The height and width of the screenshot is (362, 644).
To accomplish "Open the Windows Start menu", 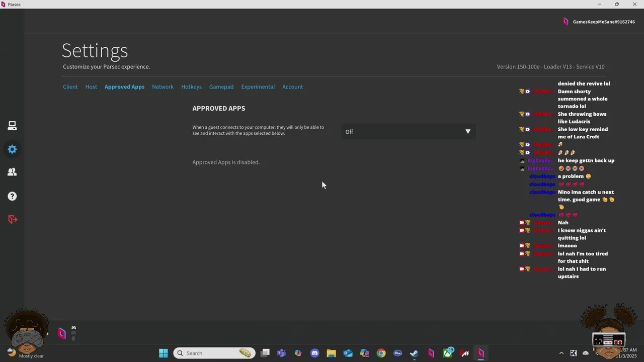I will pos(164,353).
